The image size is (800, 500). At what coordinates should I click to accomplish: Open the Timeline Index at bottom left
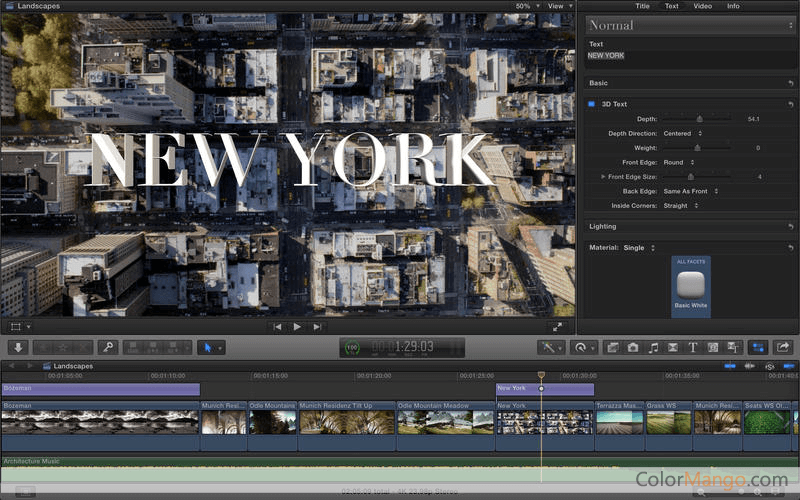(25, 492)
